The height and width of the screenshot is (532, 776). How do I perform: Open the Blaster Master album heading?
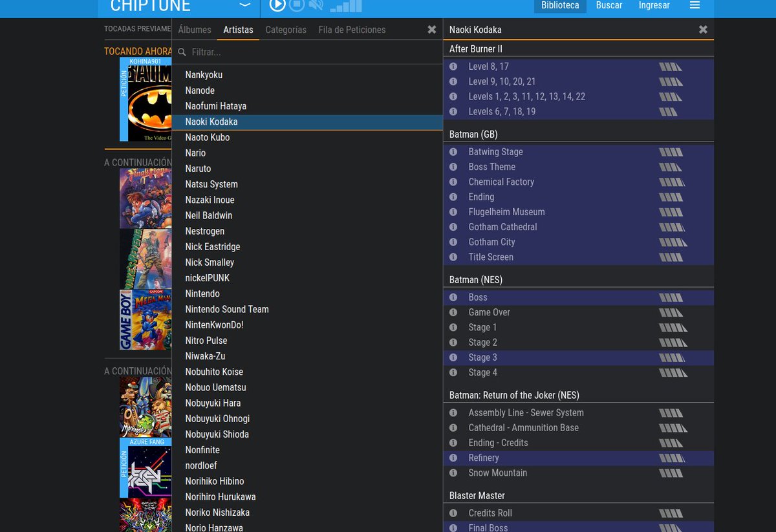[477, 496]
